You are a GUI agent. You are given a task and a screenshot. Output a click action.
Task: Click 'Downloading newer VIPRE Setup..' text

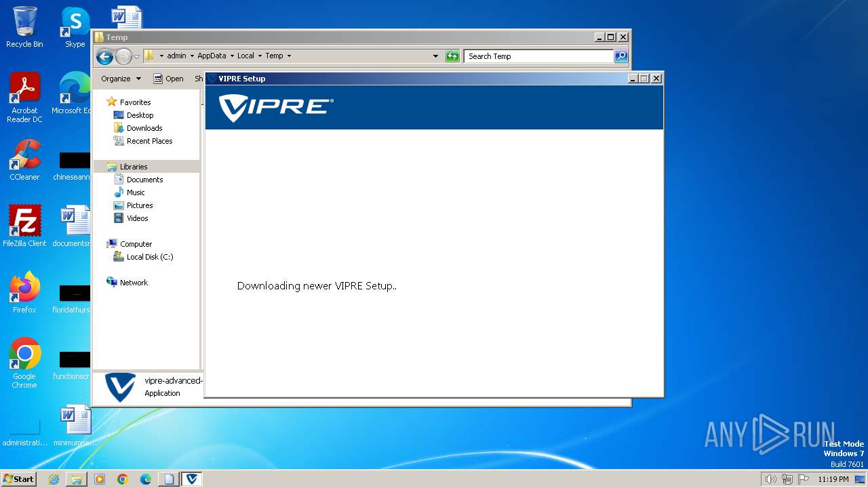pyautogui.click(x=317, y=286)
